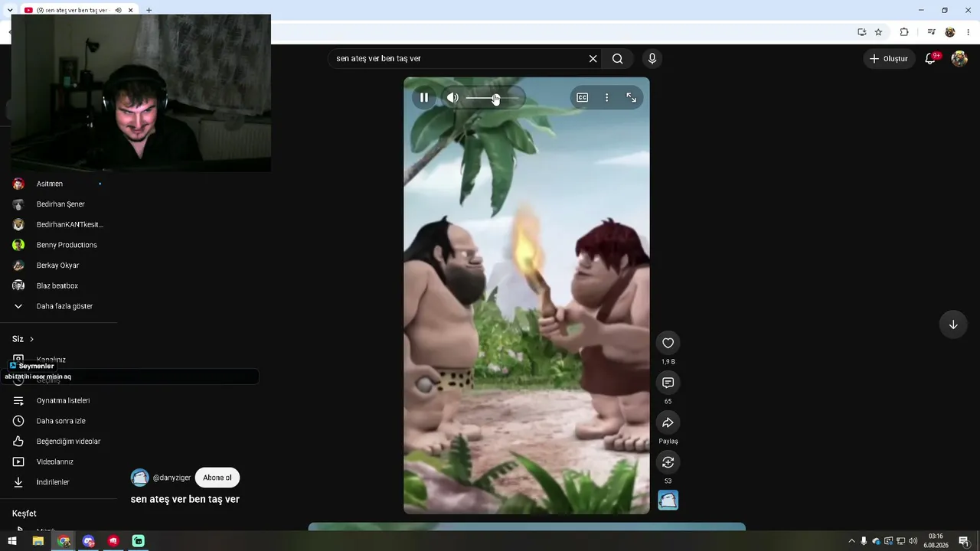Viewport: 980px width, 551px height.
Task: Open the green app on the taskbar
Action: [138, 541]
